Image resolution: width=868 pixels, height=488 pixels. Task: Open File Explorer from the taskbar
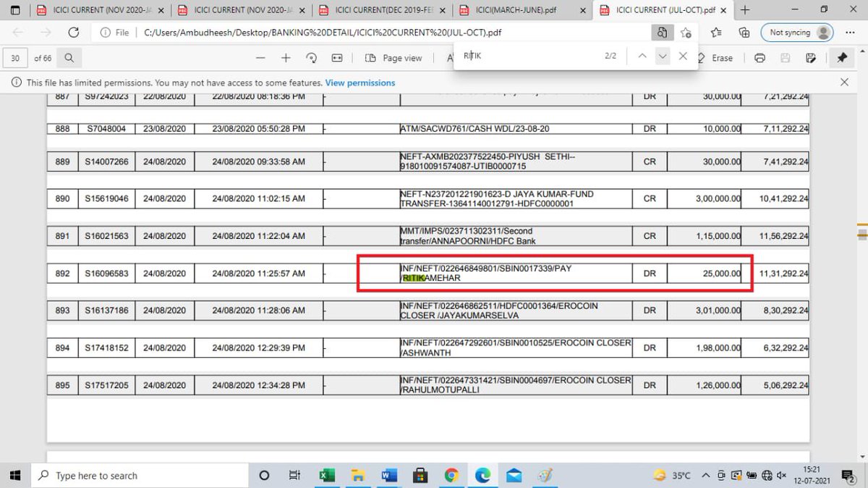pyautogui.click(x=357, y=475)
